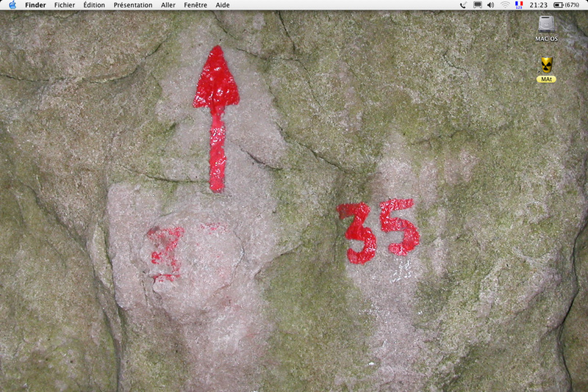588x392 pixels.
Task: Open the Fichier menu
Action: (65, 5)
